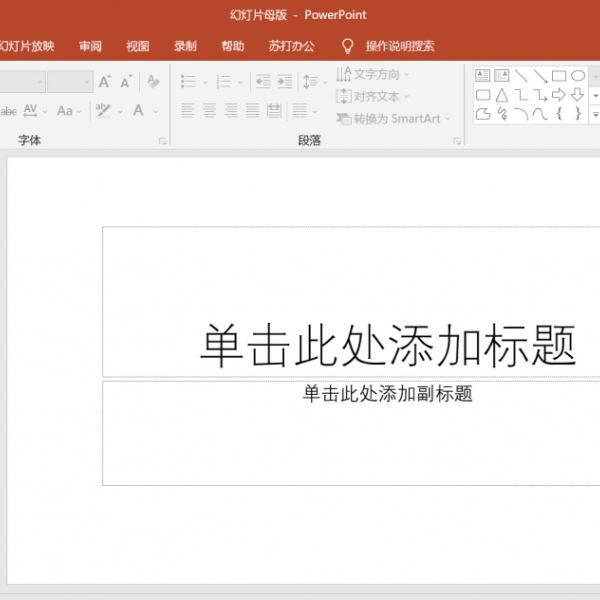Click the Decrease Indent Level icon

click(x=262, y=81)
